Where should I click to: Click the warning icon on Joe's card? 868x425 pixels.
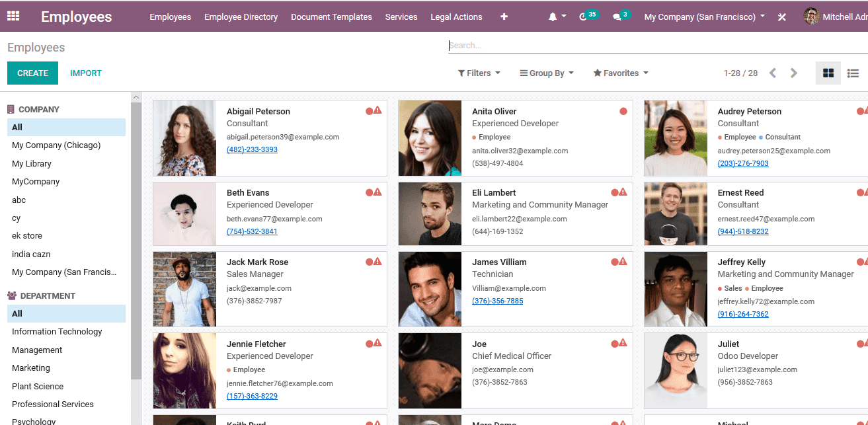click(x=623, y=342)
